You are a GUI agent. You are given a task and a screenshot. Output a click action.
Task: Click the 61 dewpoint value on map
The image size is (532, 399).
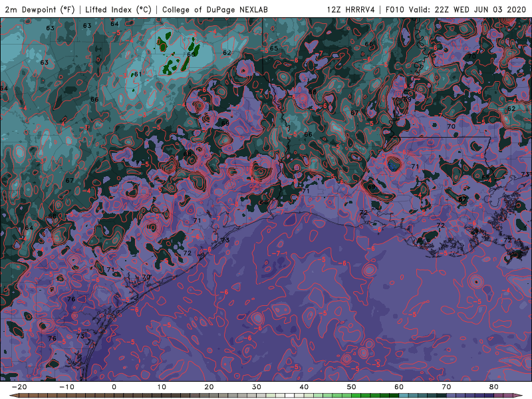click(x=138, y=74)
